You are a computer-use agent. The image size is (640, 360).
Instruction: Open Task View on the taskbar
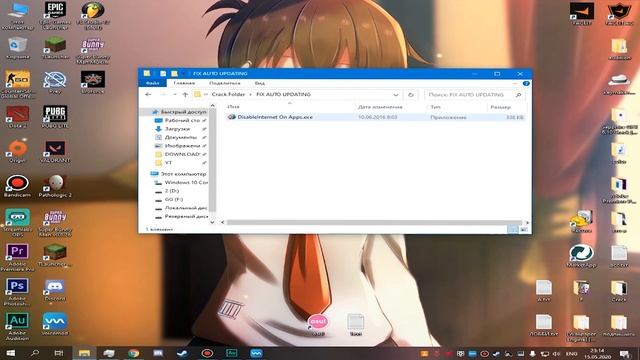point(59,353)
